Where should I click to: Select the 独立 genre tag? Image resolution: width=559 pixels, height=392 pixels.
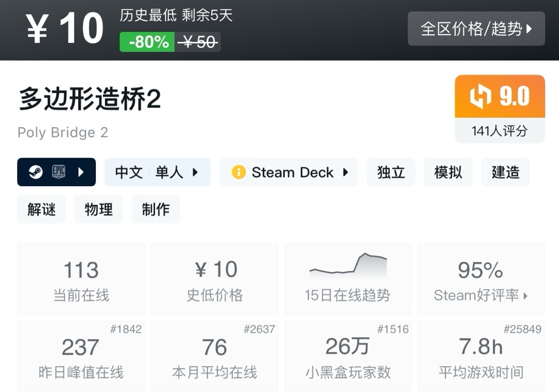click(391, 172)
